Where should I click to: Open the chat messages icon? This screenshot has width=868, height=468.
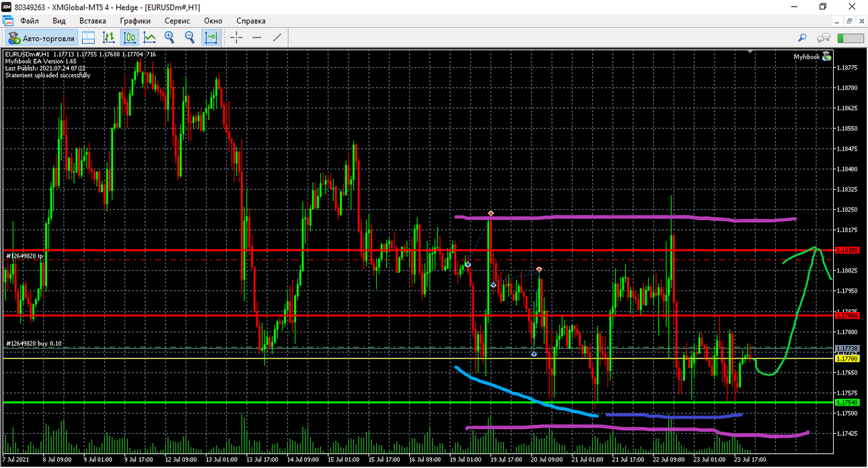coord(824,38)
